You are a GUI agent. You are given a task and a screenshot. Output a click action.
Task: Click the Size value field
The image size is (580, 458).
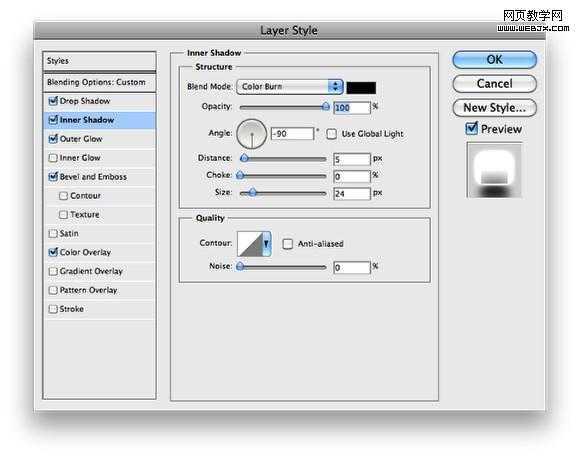coord(352,193)
